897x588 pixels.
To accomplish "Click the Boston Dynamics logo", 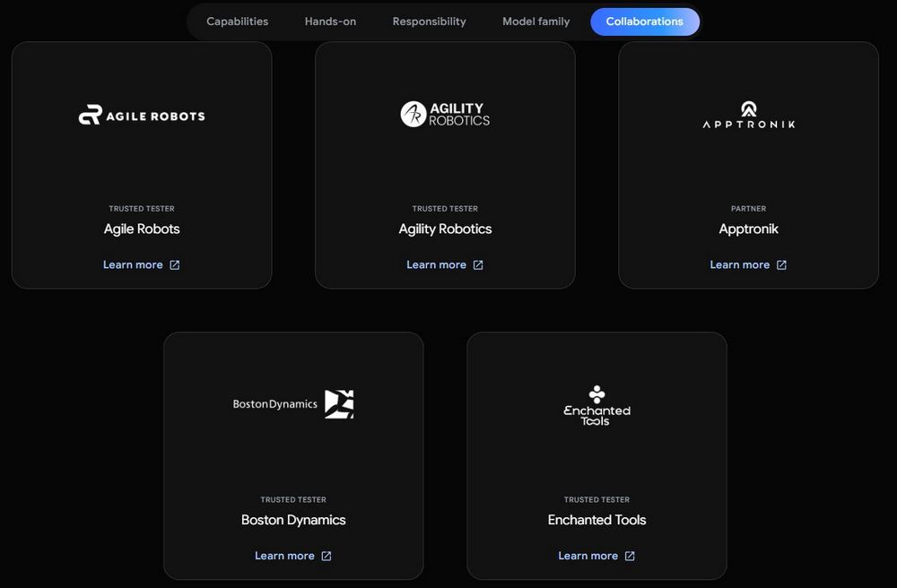I will point(293,404).
